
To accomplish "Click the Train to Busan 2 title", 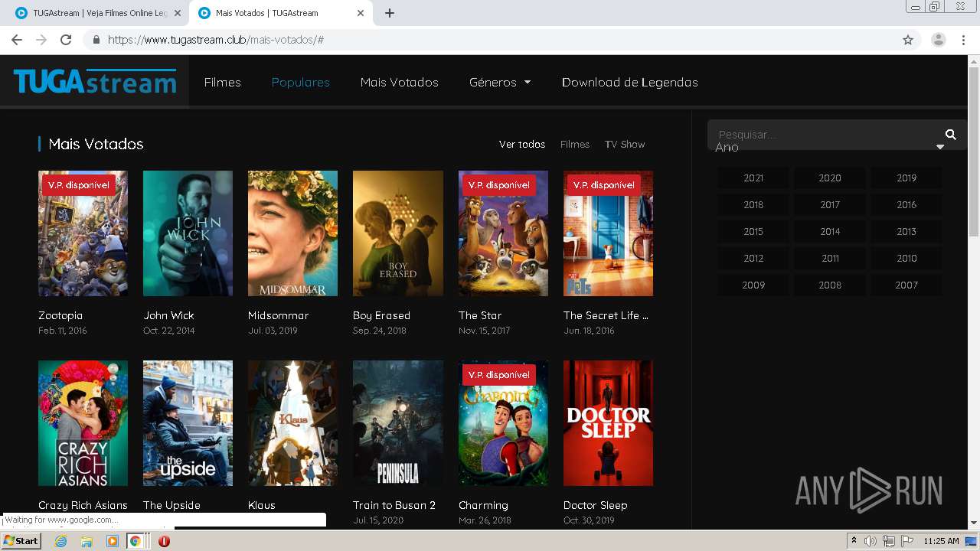I will (394, 505).
